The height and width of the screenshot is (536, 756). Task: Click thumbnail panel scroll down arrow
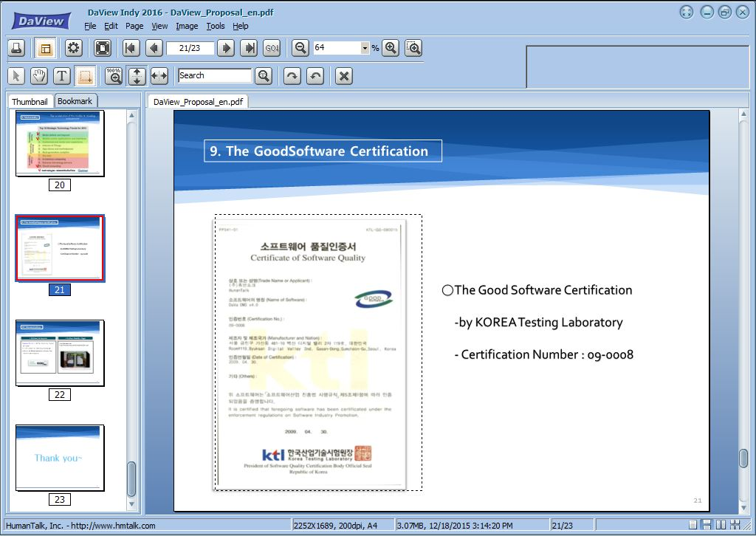click(131, 504)
